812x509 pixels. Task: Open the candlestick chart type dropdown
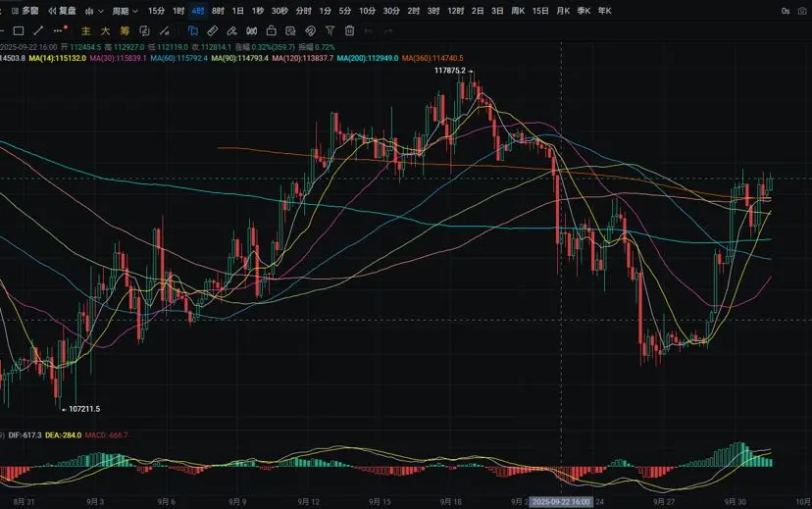[92, 11]
